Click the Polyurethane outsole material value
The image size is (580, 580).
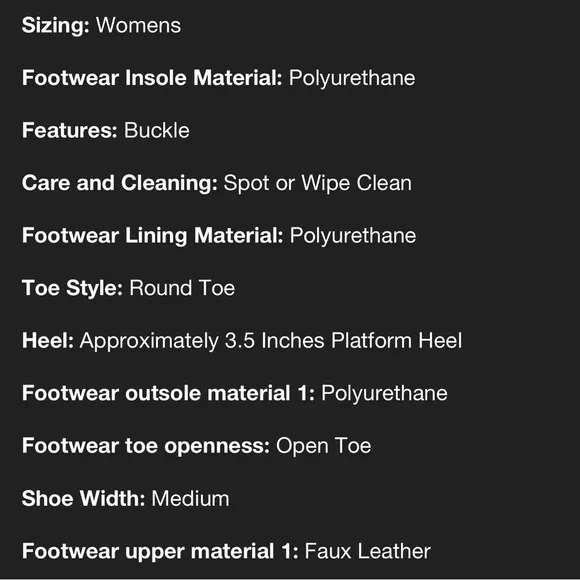click(384, 393)
